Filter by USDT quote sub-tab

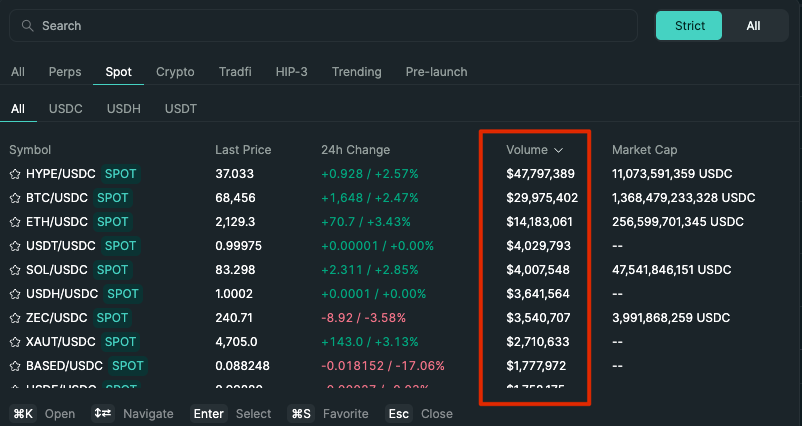[181, 108]
